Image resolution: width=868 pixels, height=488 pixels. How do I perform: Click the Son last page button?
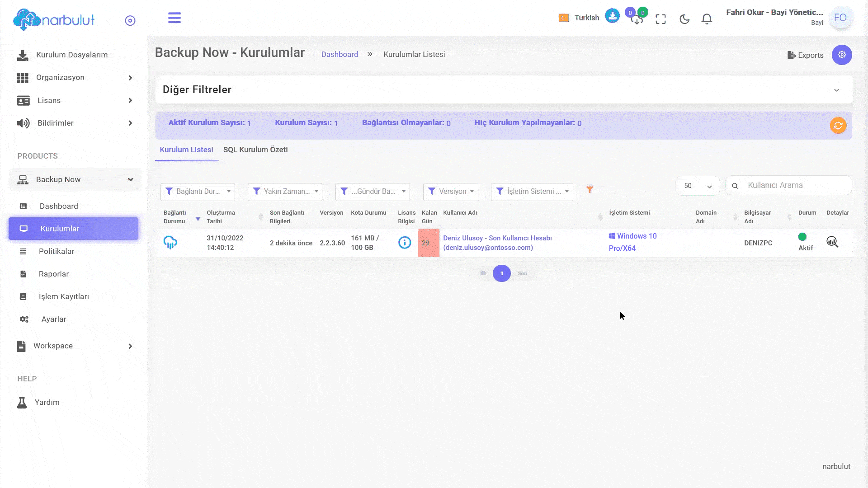[x=522, y=273]
